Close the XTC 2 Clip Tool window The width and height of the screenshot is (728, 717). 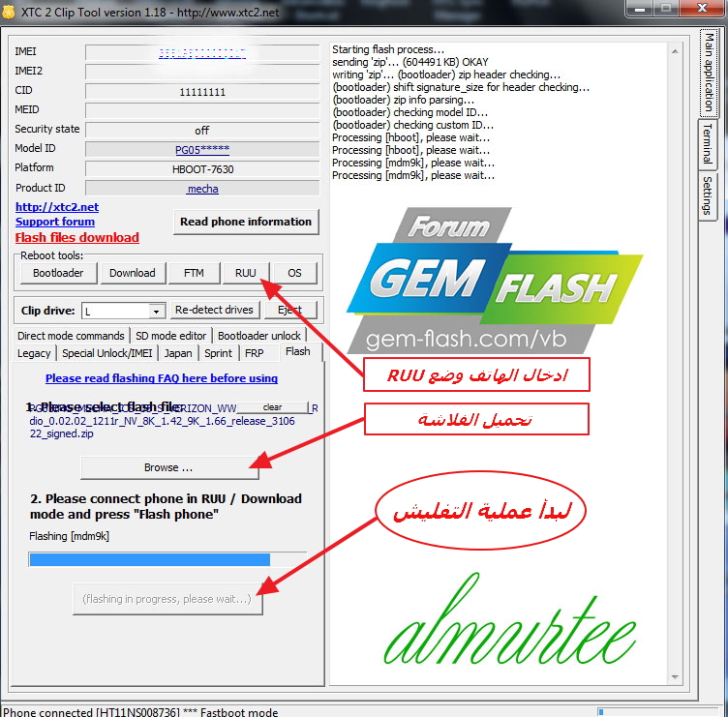pos(703,9)
